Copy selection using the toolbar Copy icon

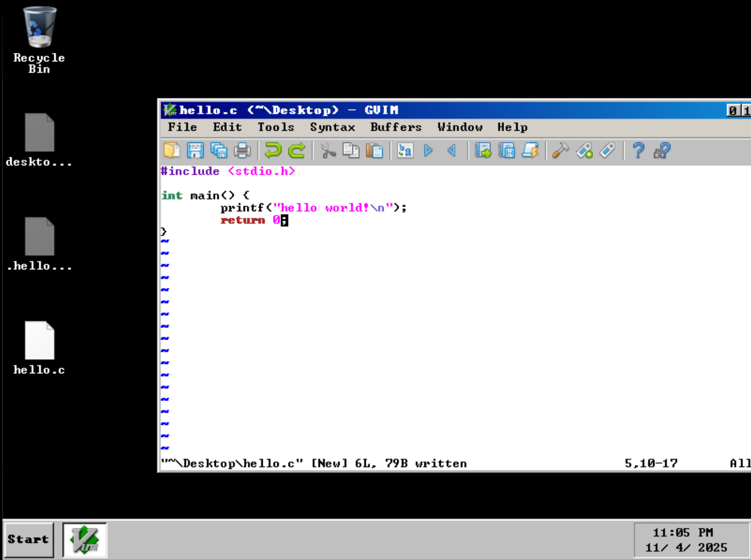click(x=351, y=151)
